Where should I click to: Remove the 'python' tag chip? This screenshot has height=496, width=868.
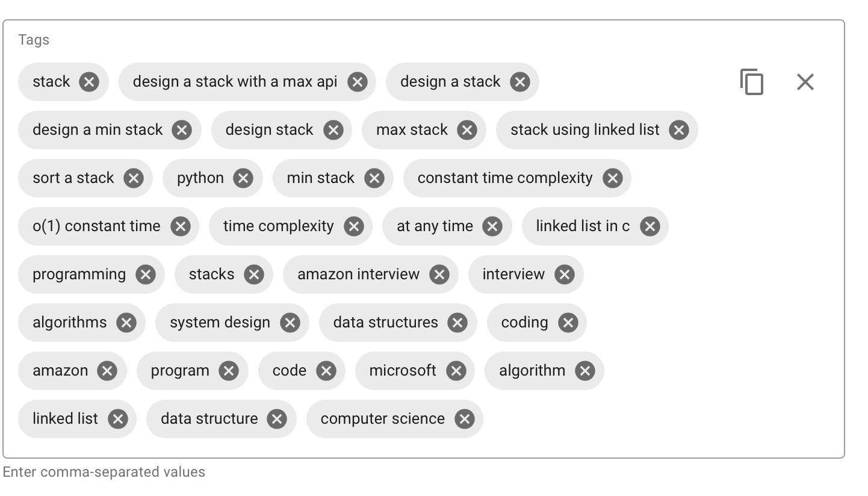pos(243,178)
